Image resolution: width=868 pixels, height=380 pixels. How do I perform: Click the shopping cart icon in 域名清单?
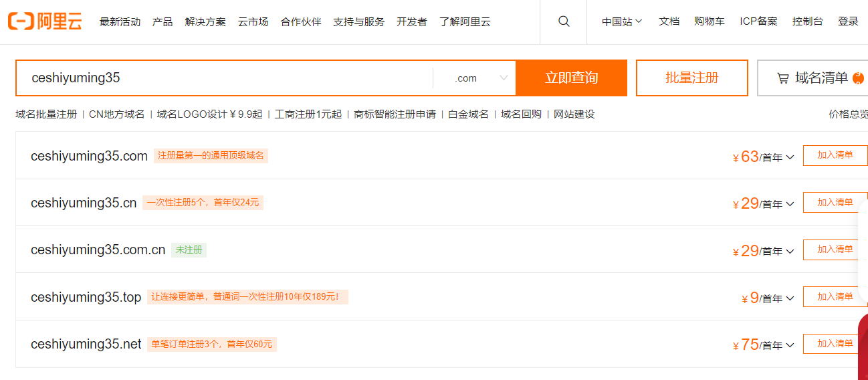(782, 78)
